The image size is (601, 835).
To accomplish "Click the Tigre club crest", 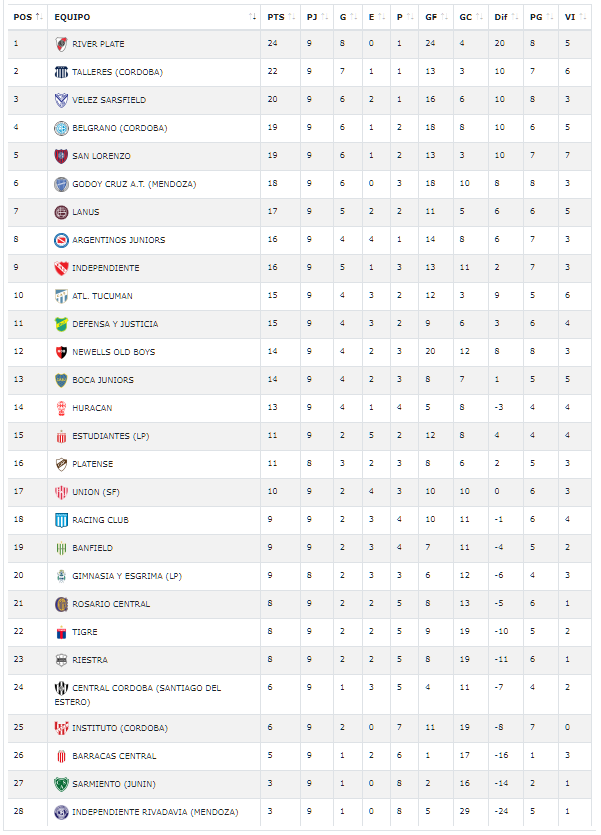I will [61, 632].
